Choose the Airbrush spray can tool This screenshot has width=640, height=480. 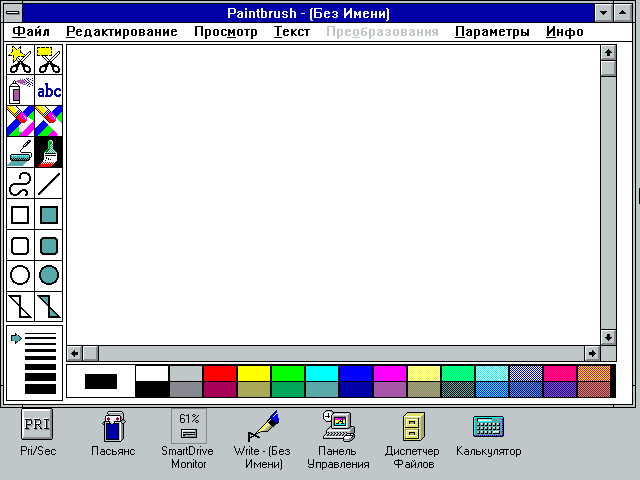[20, 91]
